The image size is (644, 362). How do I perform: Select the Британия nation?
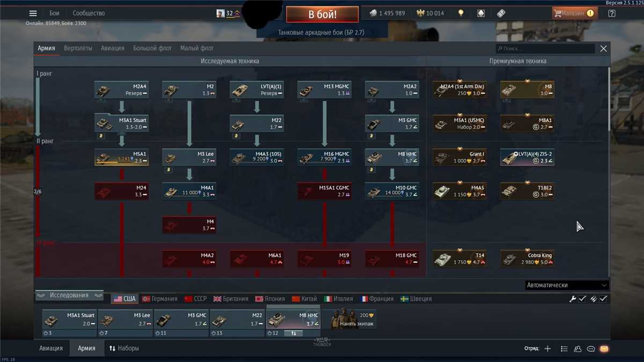point(231,299)
